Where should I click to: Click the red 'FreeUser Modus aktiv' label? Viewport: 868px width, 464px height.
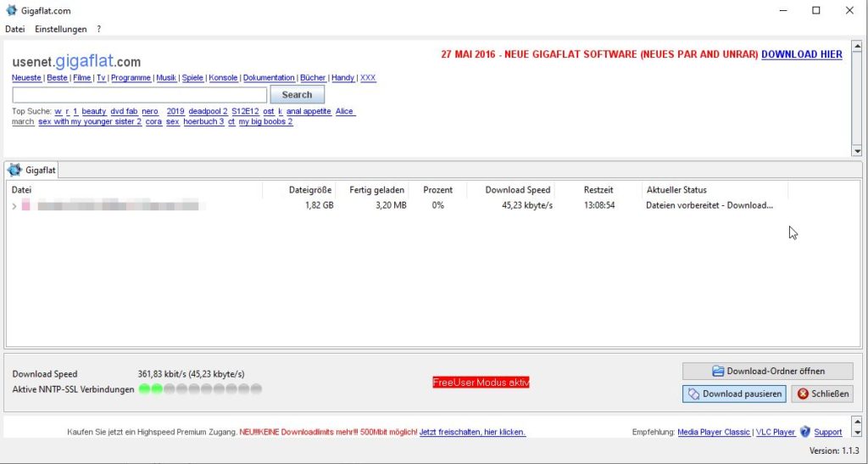481,383
